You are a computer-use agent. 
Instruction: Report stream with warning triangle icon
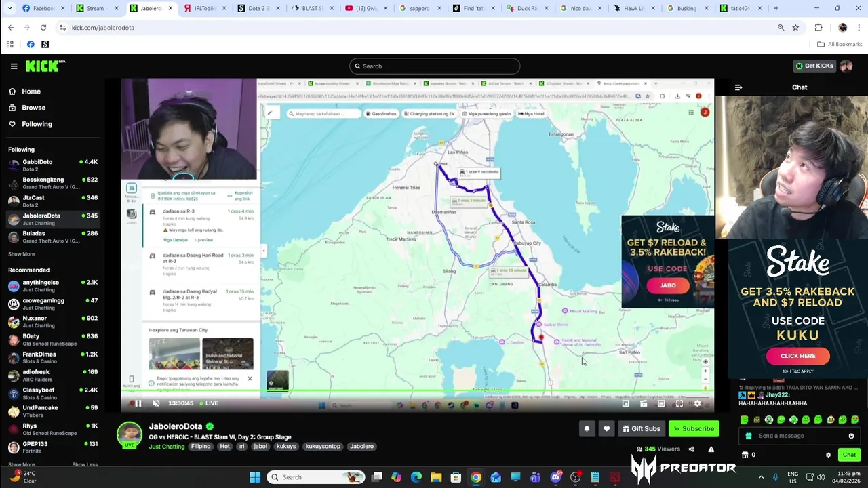pos(711,449)
